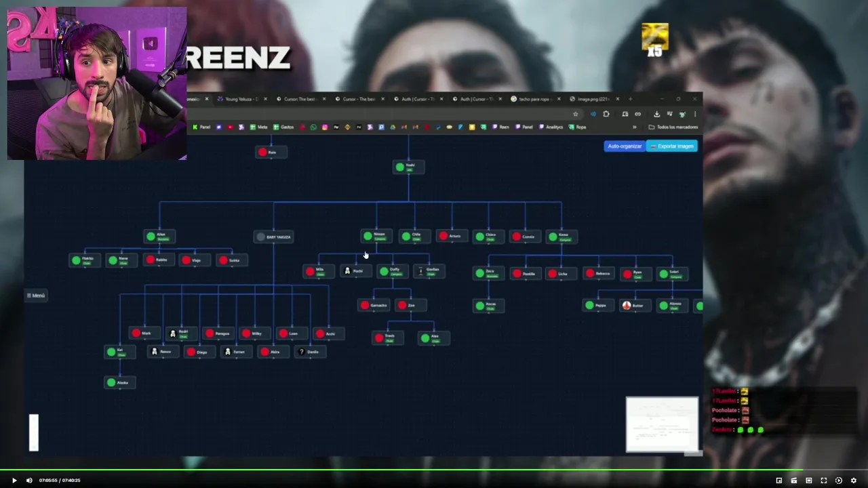Open the Ropa bookmark
Viewport: 868px width, 488px height.
(x=578, y=127)
